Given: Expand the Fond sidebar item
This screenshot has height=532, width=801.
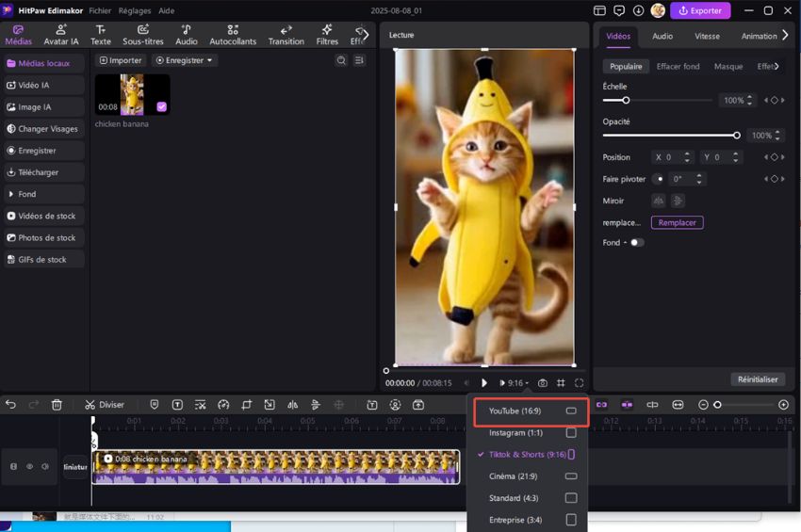Looking at the screenshot, I should pos(43,194).
